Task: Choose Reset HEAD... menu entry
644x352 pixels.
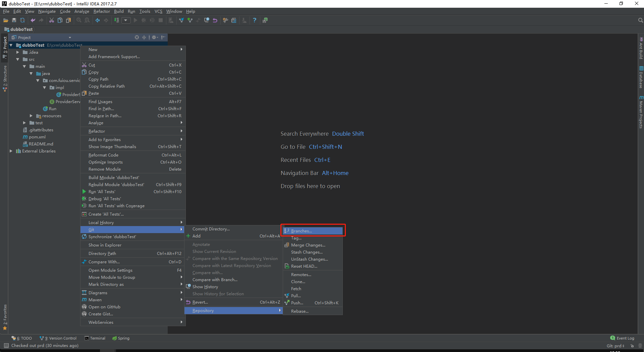Action: click(x=313, y=266)
